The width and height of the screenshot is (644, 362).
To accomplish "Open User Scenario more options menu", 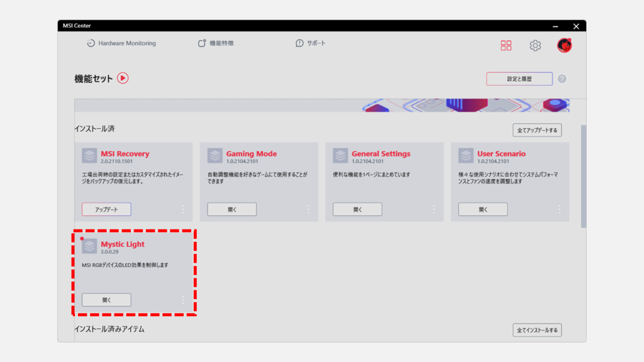I will pyautogui.click(x=559, y=209).
